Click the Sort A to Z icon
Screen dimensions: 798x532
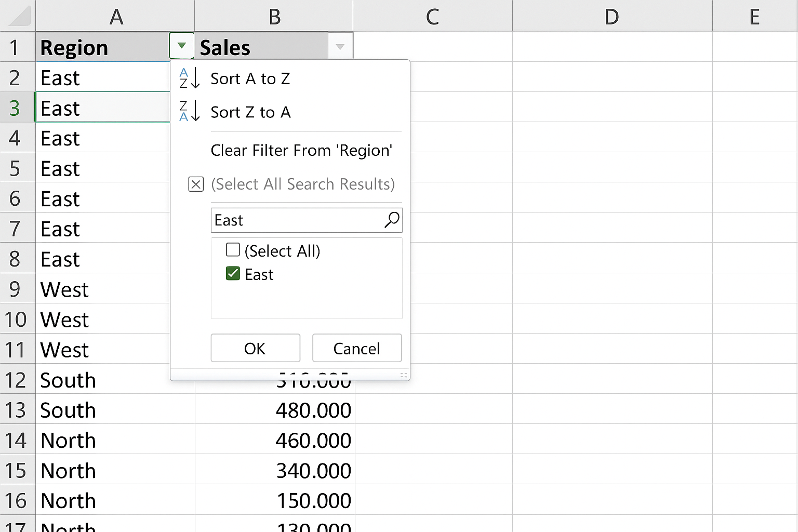(x=189, y=78)
